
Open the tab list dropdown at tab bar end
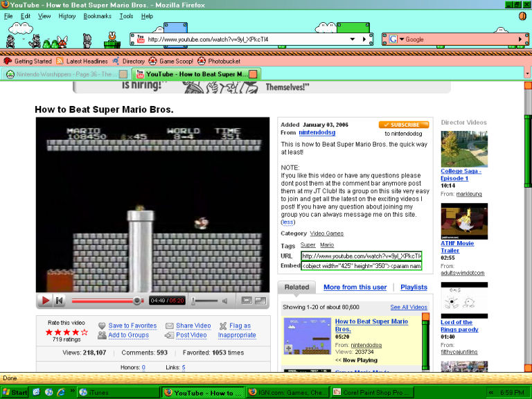click(x=527, y=73)
